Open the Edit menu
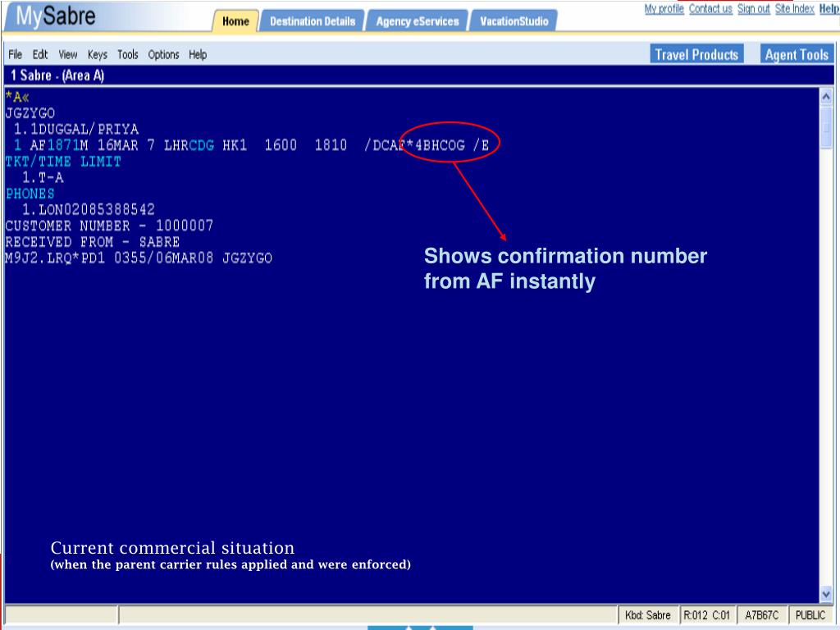840x630 pixels. tap(40, 55)
